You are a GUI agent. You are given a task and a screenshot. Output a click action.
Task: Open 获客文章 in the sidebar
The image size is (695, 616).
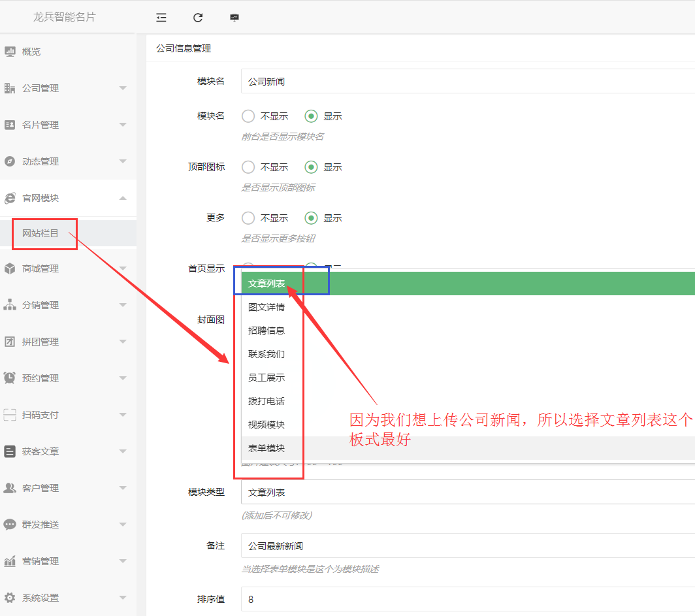(40, 451)
